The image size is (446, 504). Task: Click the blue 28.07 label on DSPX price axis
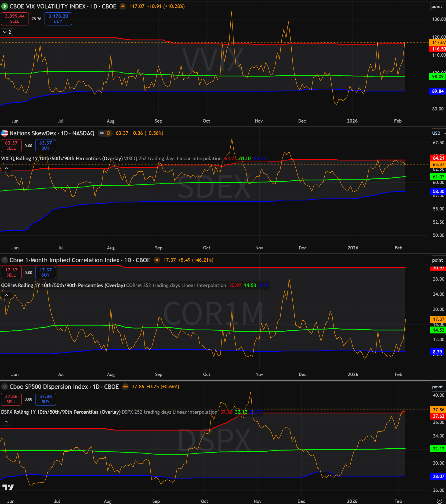[438, 476]
